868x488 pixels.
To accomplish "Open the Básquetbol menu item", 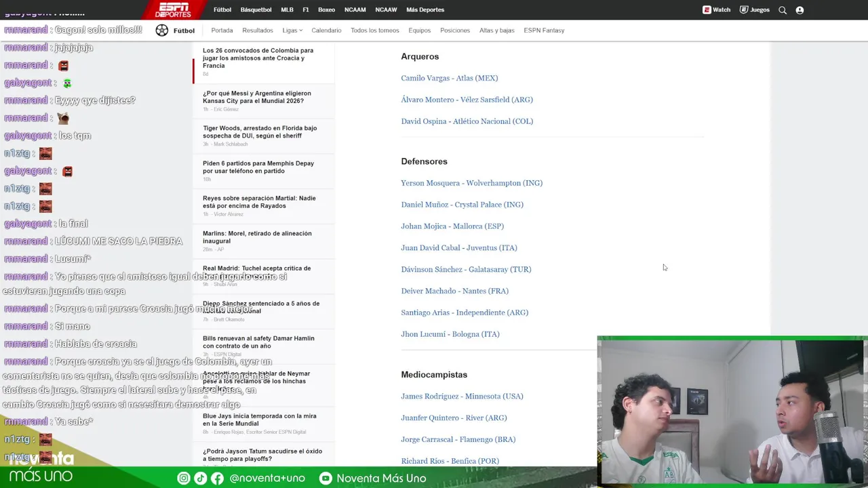I will tap(256, 9).
